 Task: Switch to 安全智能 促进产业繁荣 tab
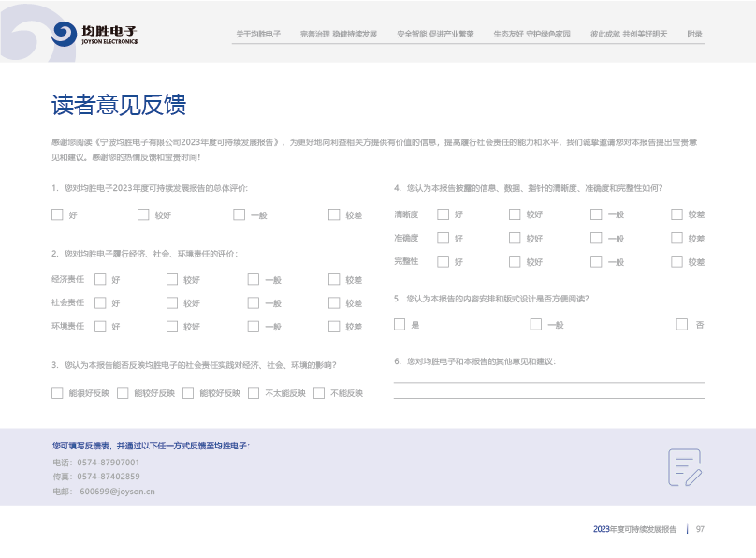point(435,34)
